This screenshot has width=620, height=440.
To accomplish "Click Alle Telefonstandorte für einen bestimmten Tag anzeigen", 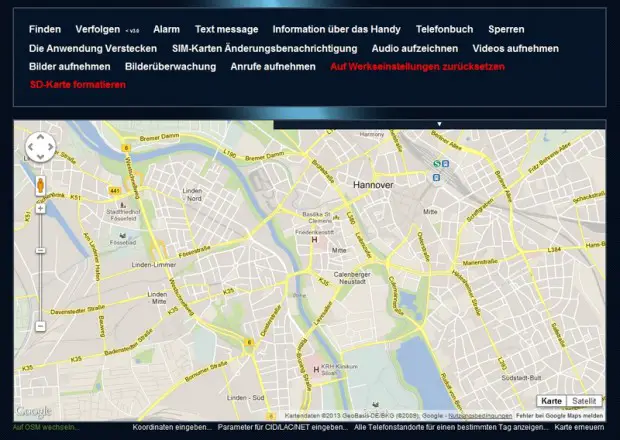I will pyautogui.click(x=451, y=427).
